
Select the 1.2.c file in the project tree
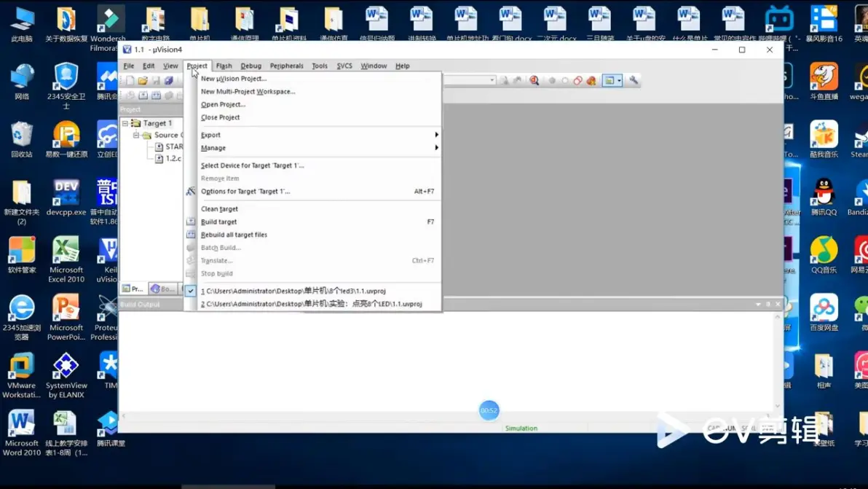coord(167,158)
